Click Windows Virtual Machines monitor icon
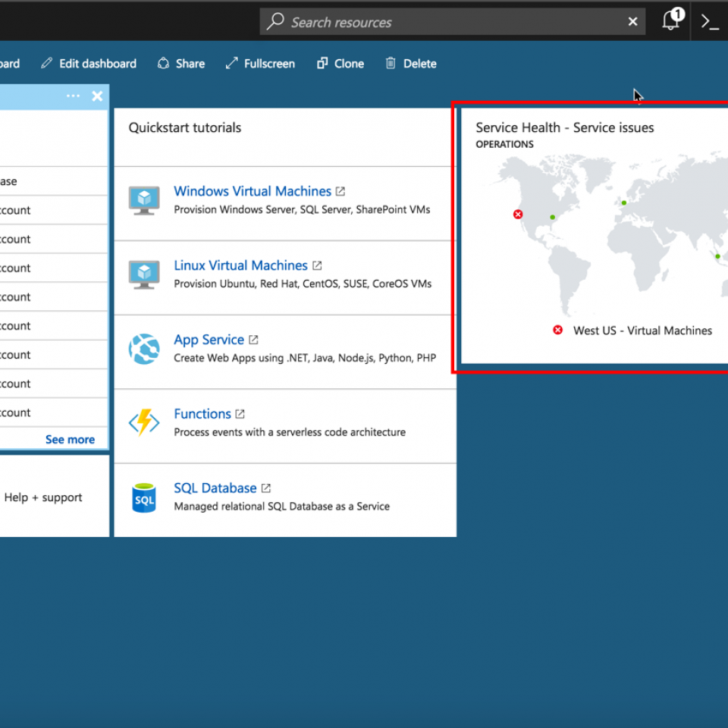The height and width of the screenshot is (728, 728). 144,200
